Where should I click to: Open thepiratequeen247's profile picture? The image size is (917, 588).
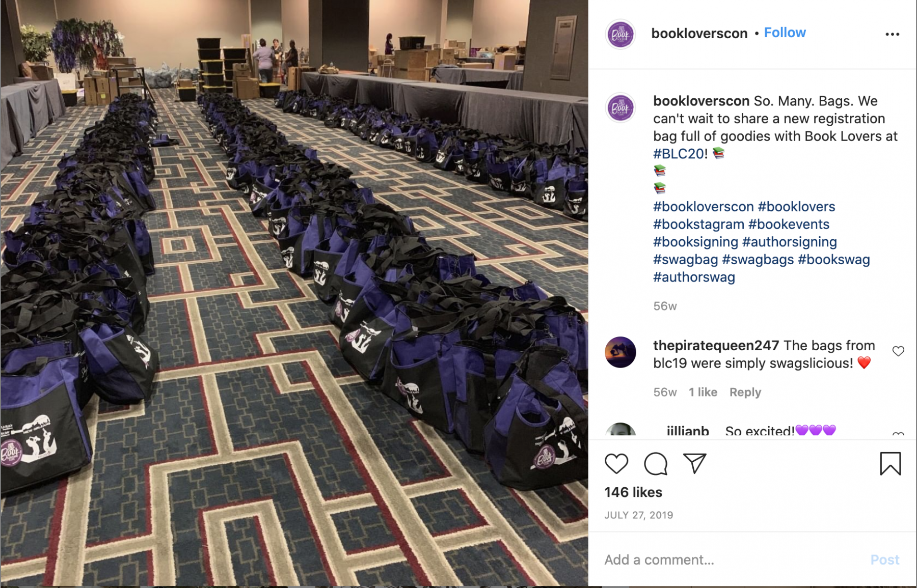620,352
